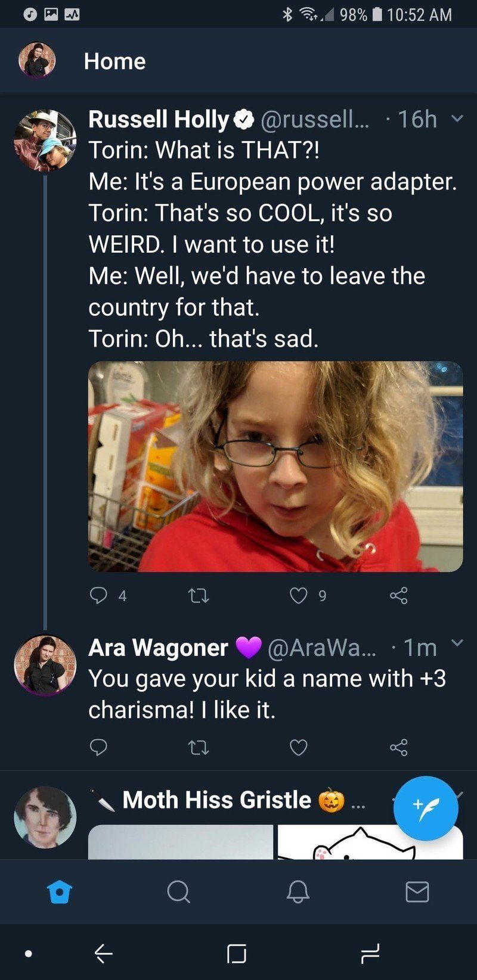Reply to Ara Wagoner's tweet
Viewport: 477px width, 980px height.
(x=98, y=746)
